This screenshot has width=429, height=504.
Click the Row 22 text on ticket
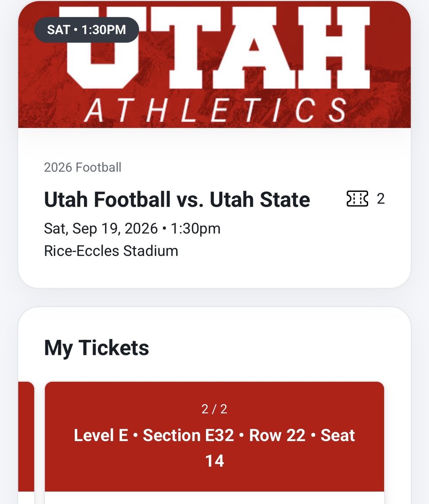277,435
